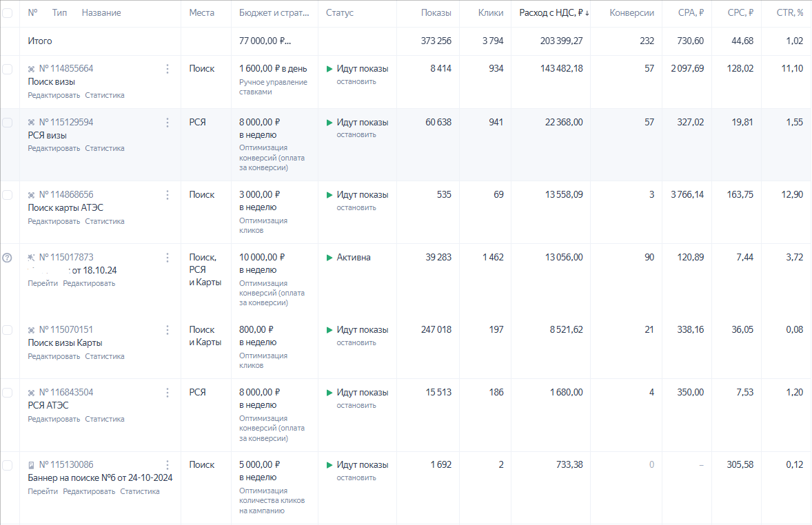Open the three-dot menu for campaign 115130086
This screenshot has height=525, width=812.
(168, 466)
